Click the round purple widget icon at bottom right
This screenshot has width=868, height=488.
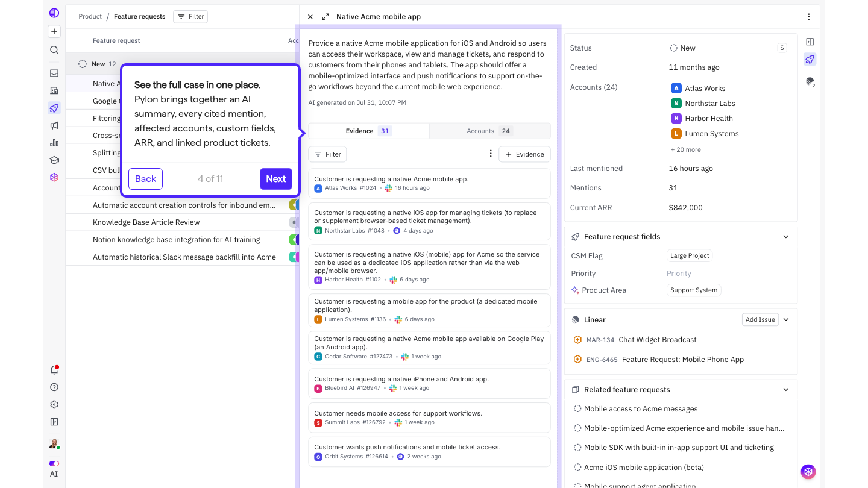coord(808,472)
